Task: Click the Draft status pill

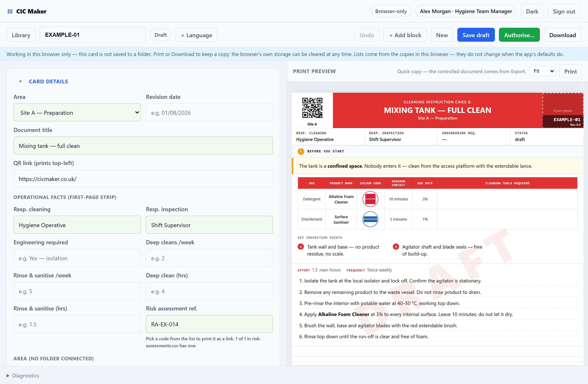Action: 161,35
